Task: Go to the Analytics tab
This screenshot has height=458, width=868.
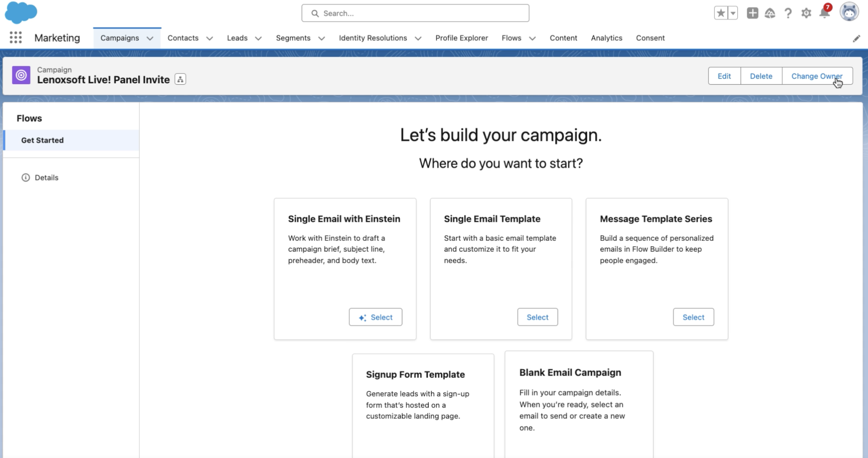Action: point(606,38)
